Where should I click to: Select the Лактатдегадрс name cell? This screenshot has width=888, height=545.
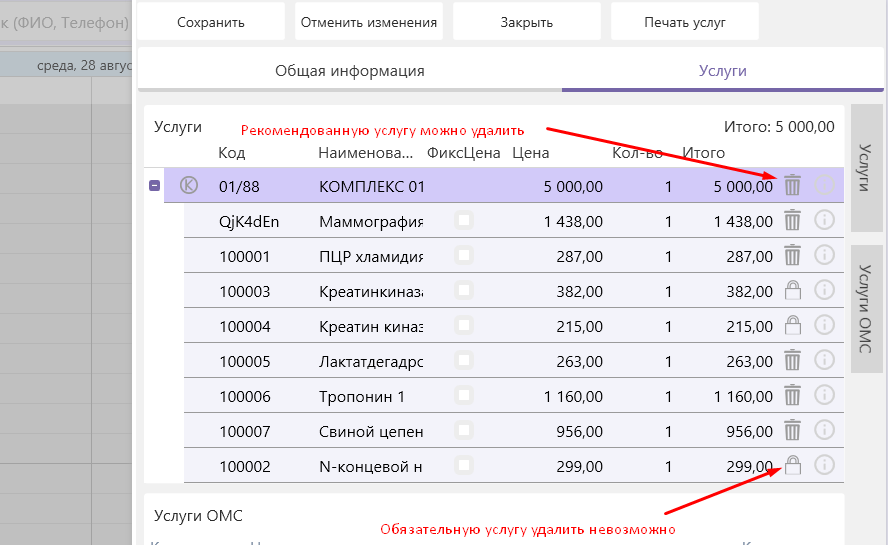point(371,361)
